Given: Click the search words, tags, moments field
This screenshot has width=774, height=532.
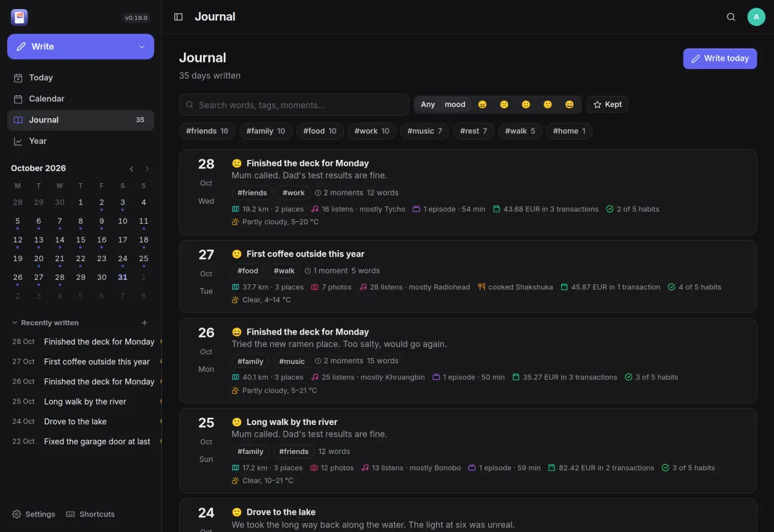Looking at the screenshot, I should click(293, 104).
